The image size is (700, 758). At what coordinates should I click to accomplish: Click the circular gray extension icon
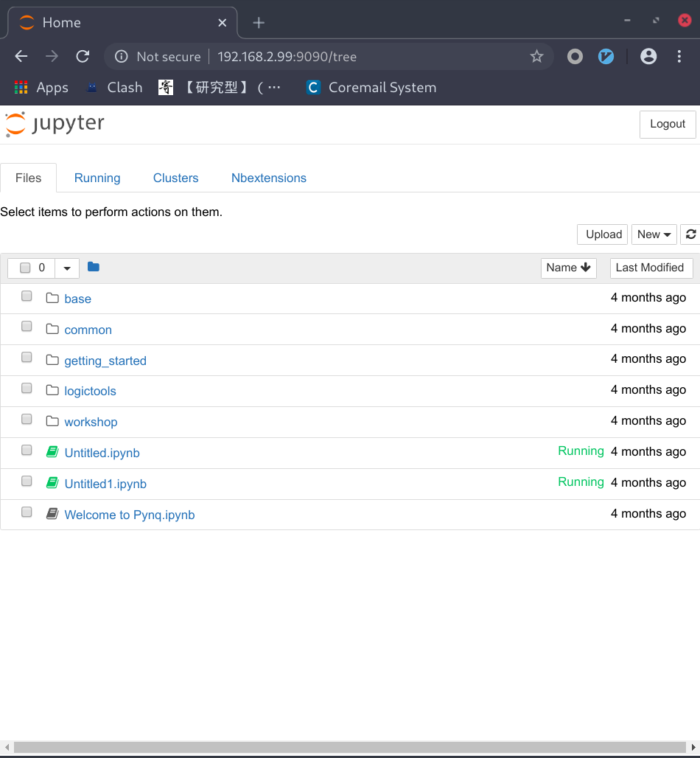tap(575, 57)
